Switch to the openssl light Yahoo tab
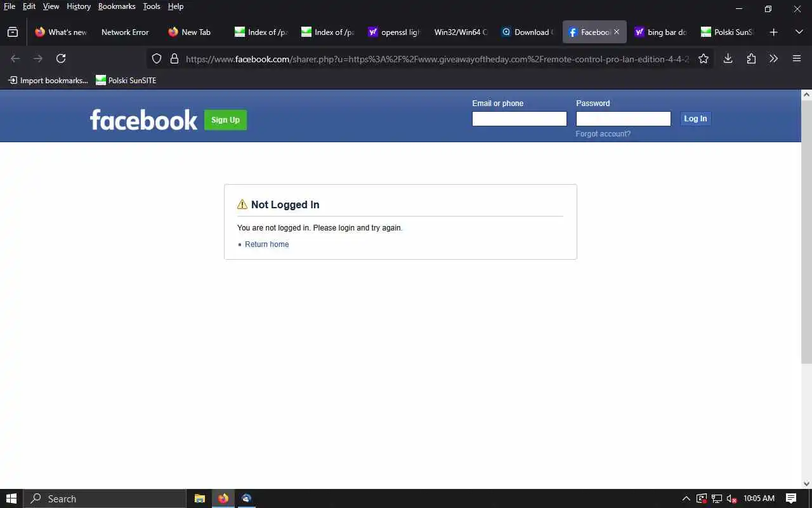This screenshot has height=508, width=812. pos(394,32)
